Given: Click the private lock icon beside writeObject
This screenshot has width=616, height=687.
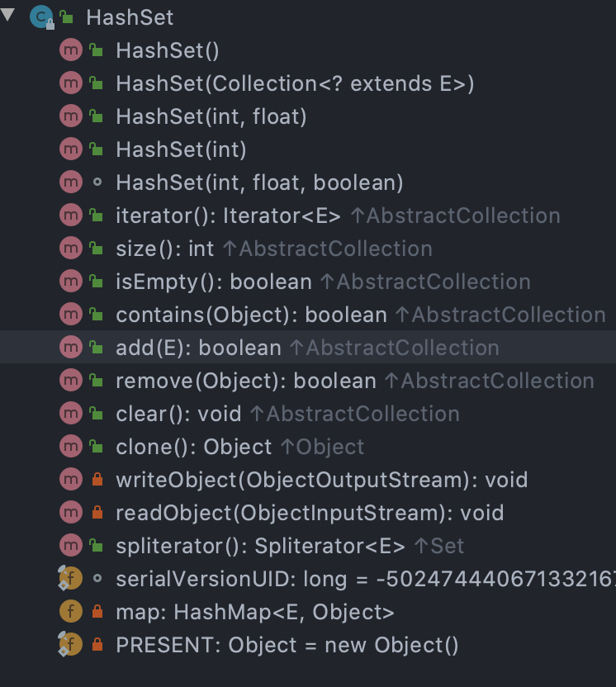Looking at the screenshot, I should [x=97, y=479].
